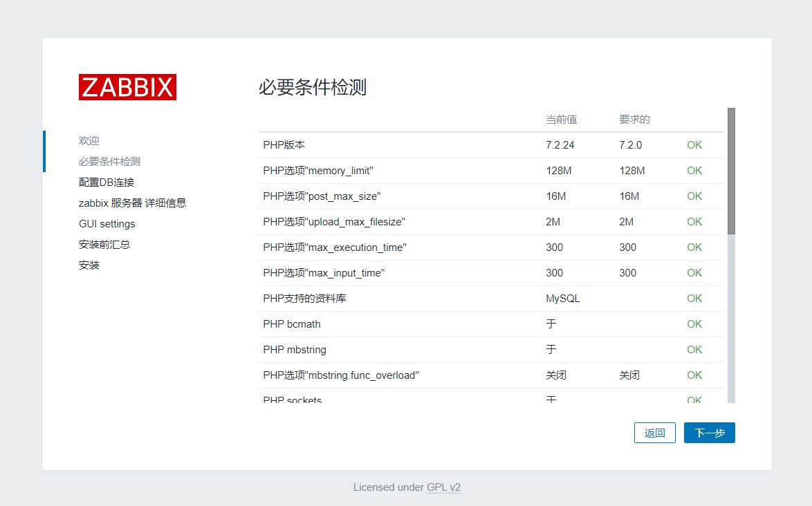Select the 配置DB连接 sidebar step
The width and height of the screenshot is (812, 506).
point(106,182)
